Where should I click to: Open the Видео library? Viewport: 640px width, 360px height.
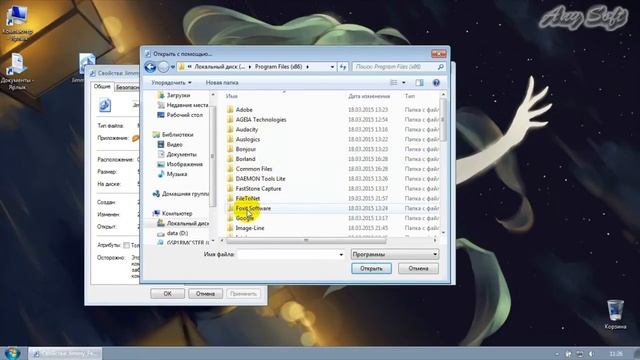tap(170, 144)
